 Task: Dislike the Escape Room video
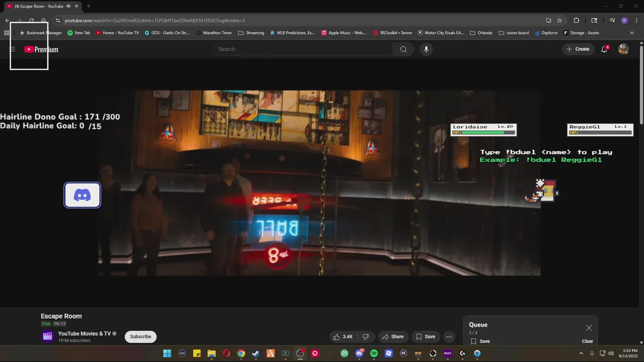click(366, 337)
